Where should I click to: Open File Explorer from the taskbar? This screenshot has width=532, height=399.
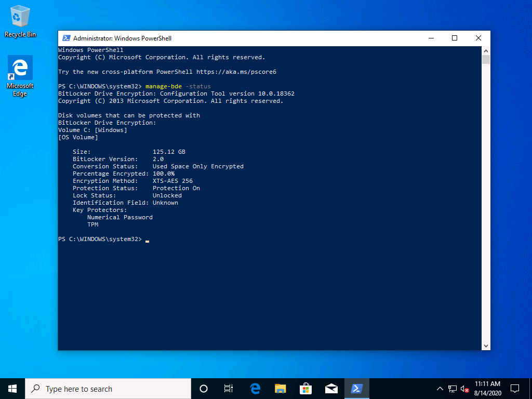coord(280,389)
